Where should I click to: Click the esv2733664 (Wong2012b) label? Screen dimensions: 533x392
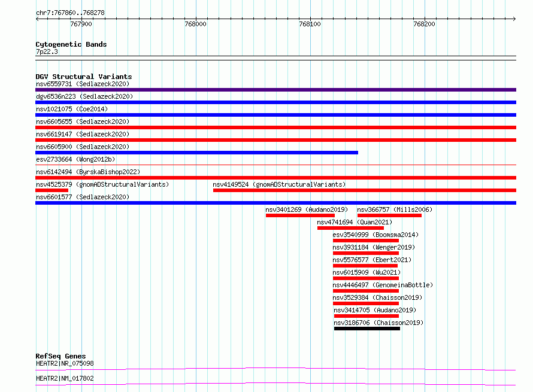(75, 159)
